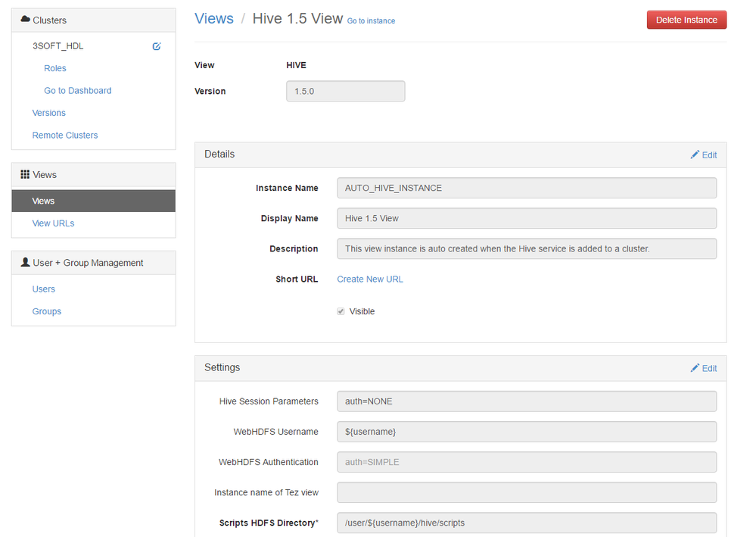Screen dimensions: 756x537
Task: Click the HIVE view name value
Action: (296, 65)
